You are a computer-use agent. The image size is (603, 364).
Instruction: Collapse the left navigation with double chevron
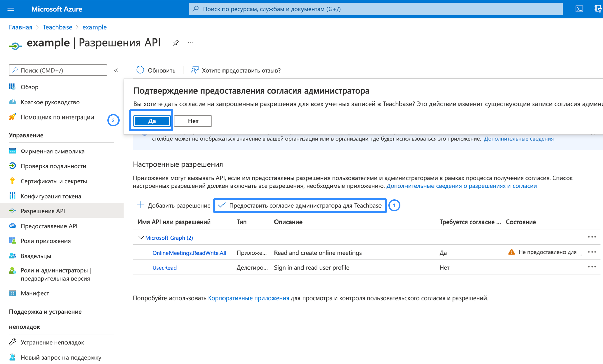click(x=116, y=70)
